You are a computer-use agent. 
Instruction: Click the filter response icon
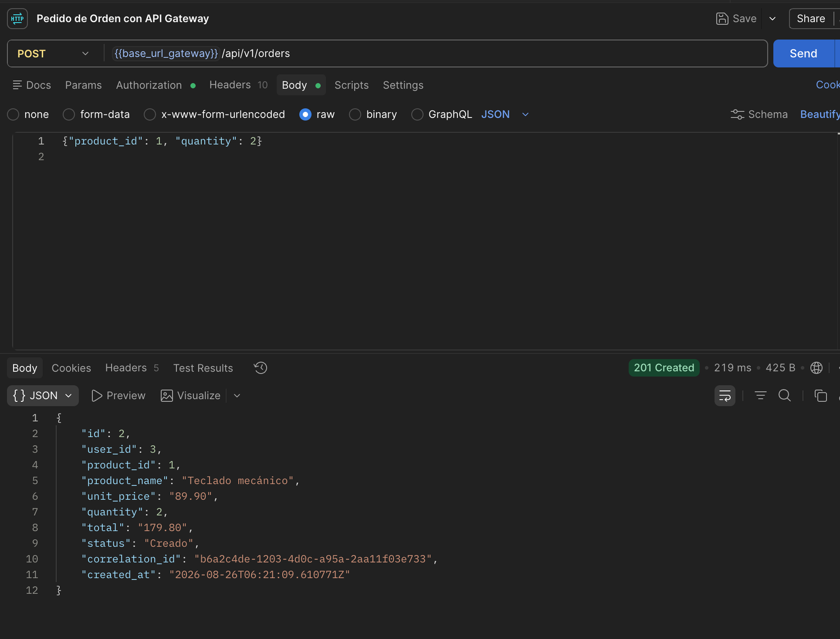[x=760, y=396]
